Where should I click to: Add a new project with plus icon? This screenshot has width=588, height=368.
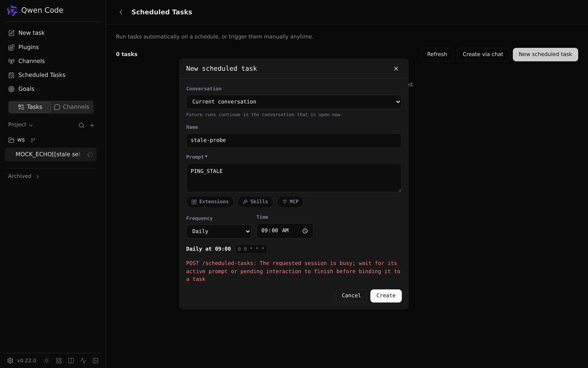pyautogui.click(x=92, y=125)
